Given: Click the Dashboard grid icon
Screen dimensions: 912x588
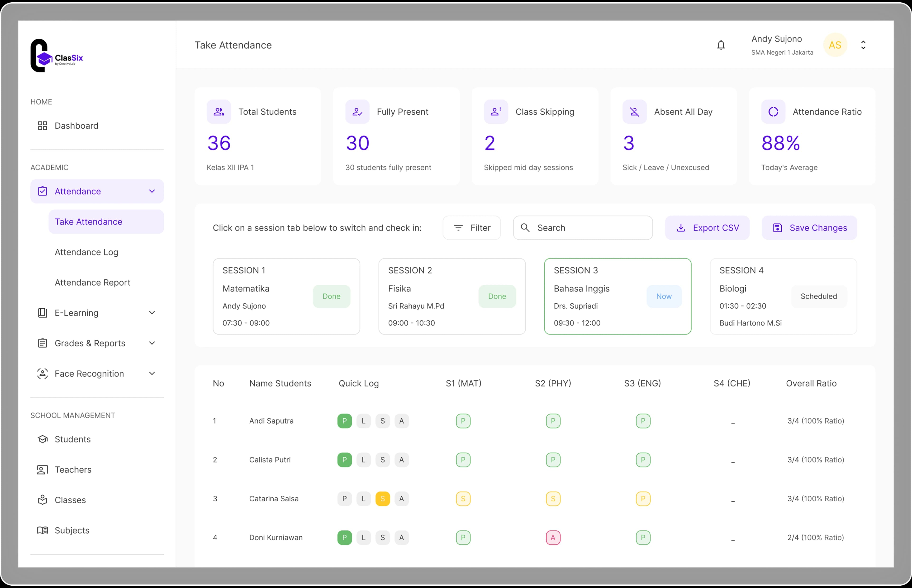Looking at the screenshot, I should point(42,126).
